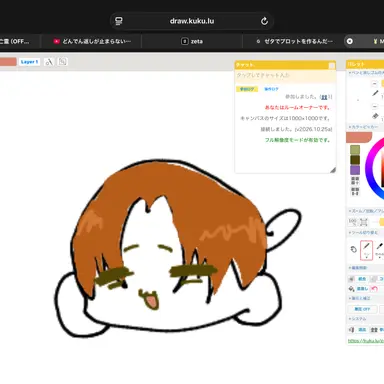Undo with the pink arrow
The width and height of the screenshot is (384, 384).
374,289
